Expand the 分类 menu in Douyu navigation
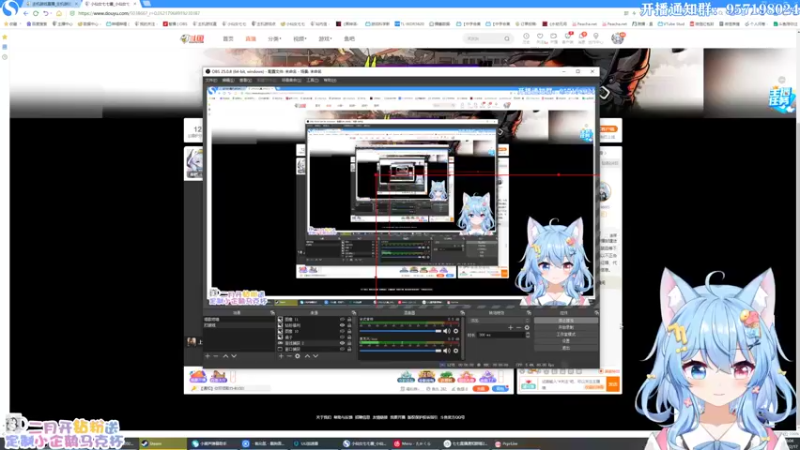Viewport: 800px width, 450px height. pyautogui.click(x=274, y=39)
